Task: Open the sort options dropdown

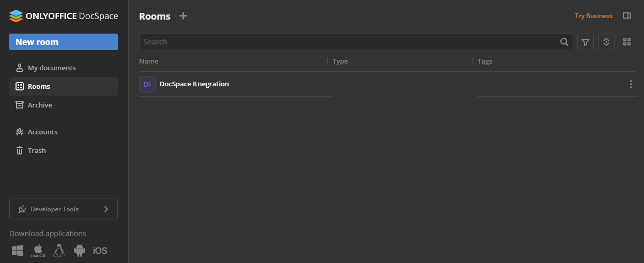Action: [x=606, y=42]
